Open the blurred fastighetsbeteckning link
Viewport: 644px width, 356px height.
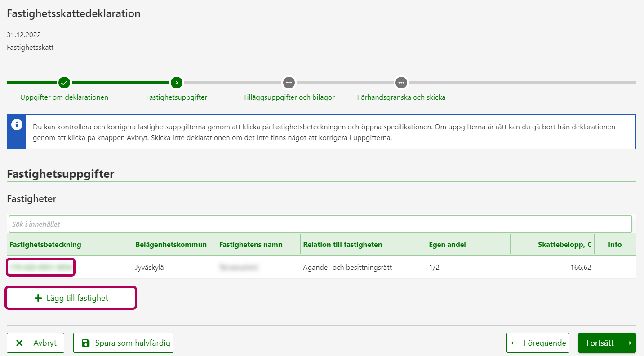(40, 268)
